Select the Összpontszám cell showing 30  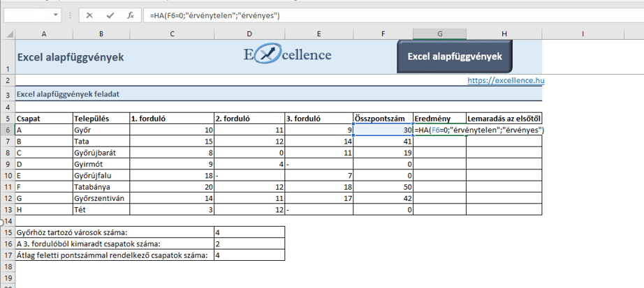coord(383,130)
